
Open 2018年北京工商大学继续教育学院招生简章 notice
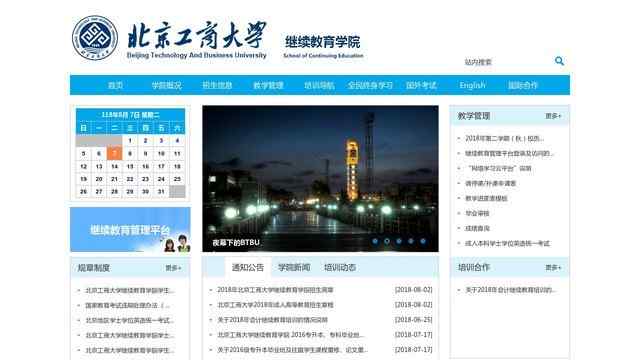276,290
